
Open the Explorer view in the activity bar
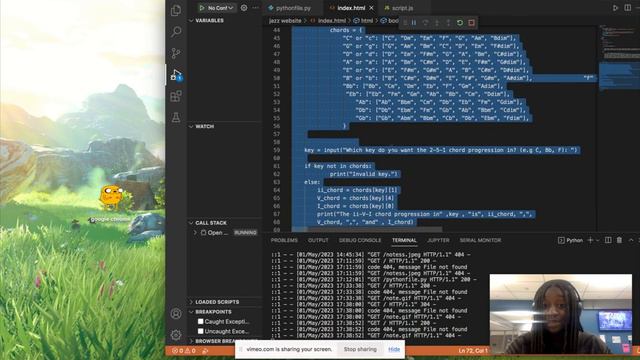[176, 10]
